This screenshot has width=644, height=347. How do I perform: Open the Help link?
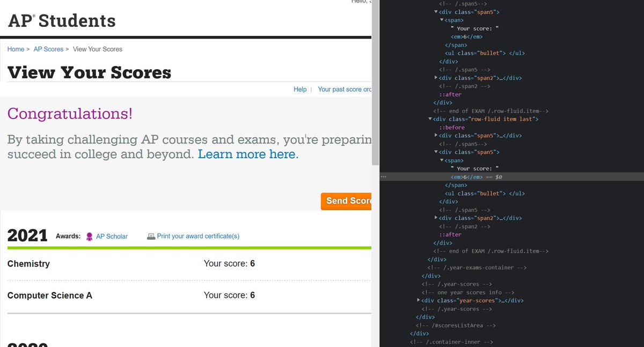click(300, 90)
